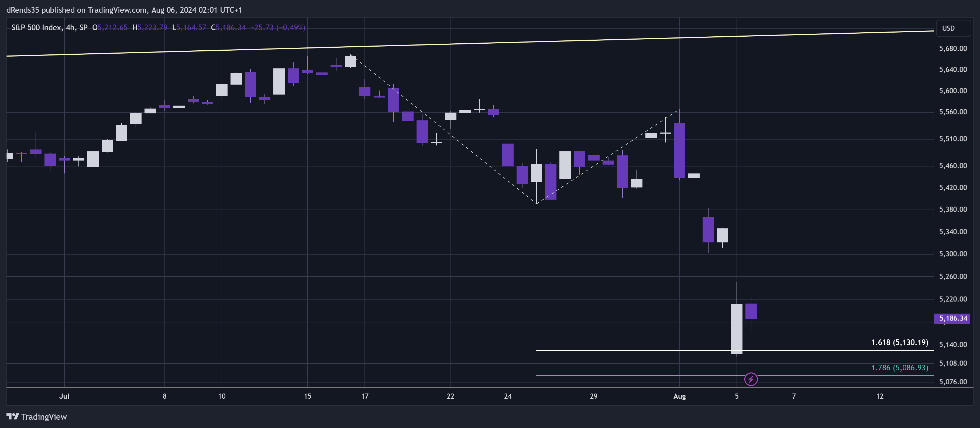980x428 pixels.
Task: Click the 5,140.00 price axis label
Action: tap(953, 345)
